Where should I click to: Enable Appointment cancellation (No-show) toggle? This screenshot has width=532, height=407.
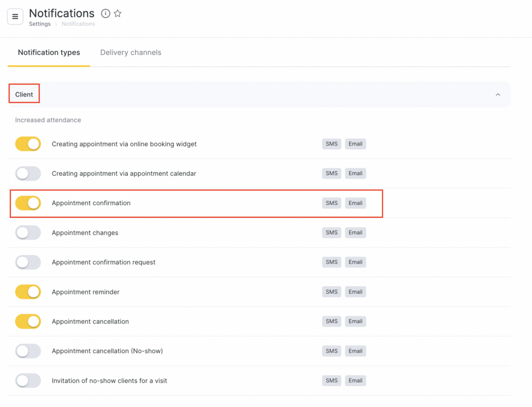[x=28, y=351]
